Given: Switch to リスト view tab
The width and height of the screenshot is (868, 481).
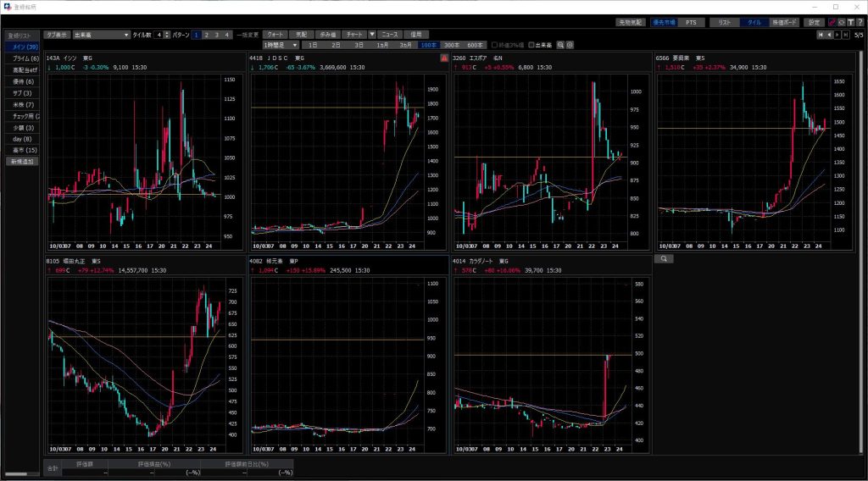Looking at the screenshot, I should pos(724,22).
